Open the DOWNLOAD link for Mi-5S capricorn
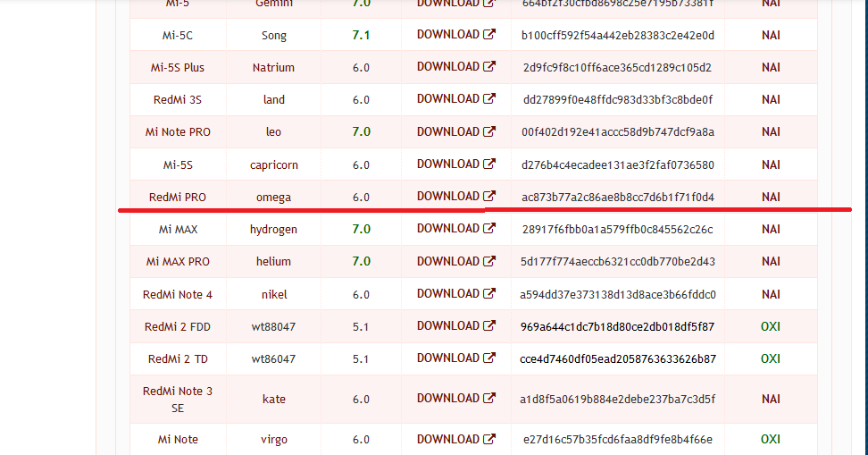Viewport: 868px width, 455px height. [456, 164]
